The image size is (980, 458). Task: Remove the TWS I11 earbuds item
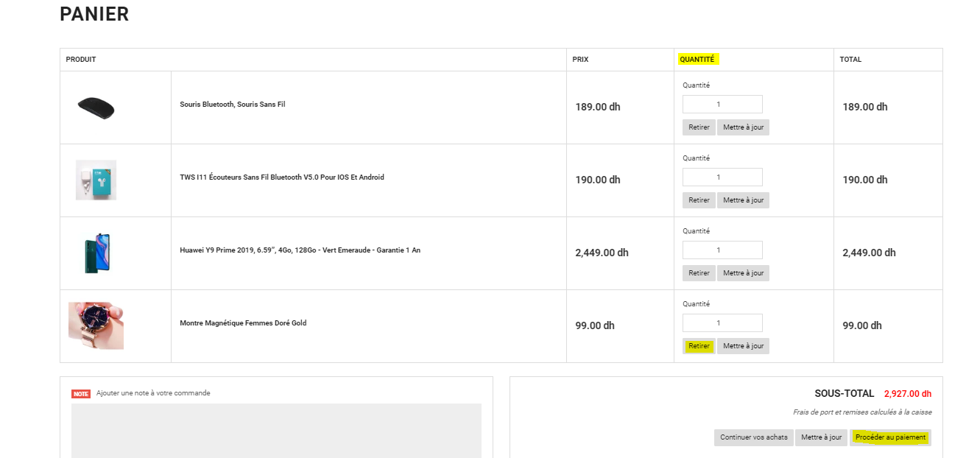click(699, 200)
